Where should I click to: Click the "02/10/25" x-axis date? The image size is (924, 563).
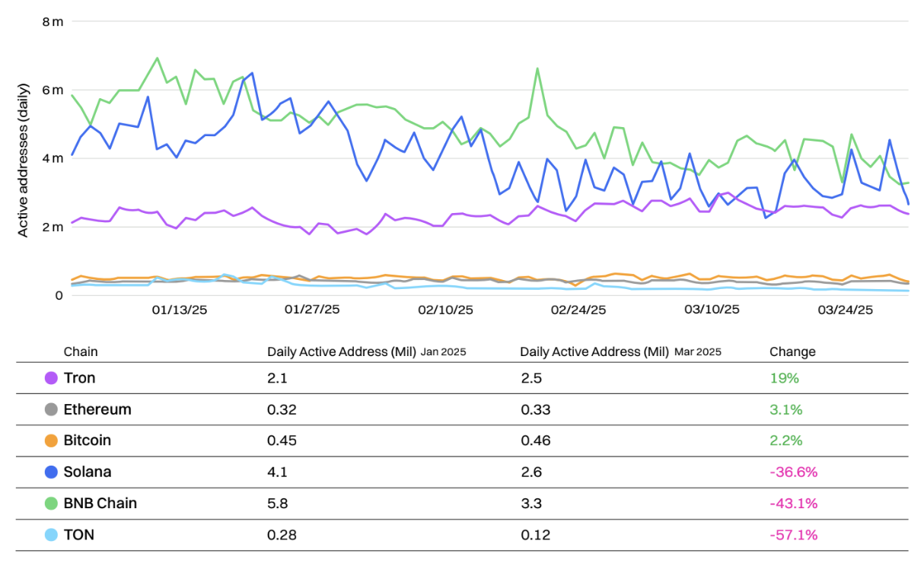(x=445, y=310)
